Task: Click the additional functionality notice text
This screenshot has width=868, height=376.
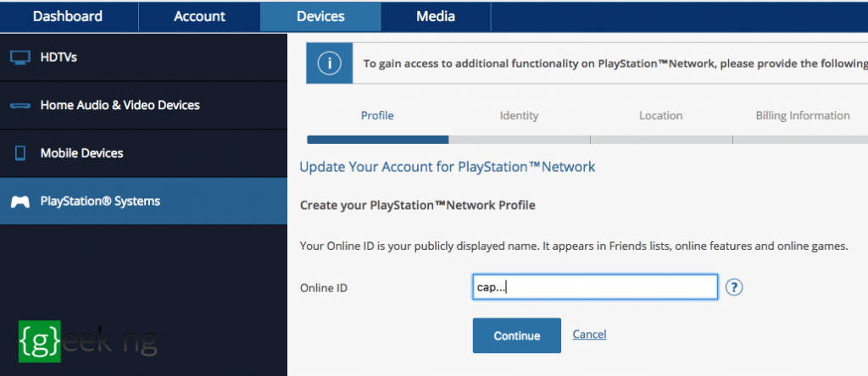Action: 615,64
